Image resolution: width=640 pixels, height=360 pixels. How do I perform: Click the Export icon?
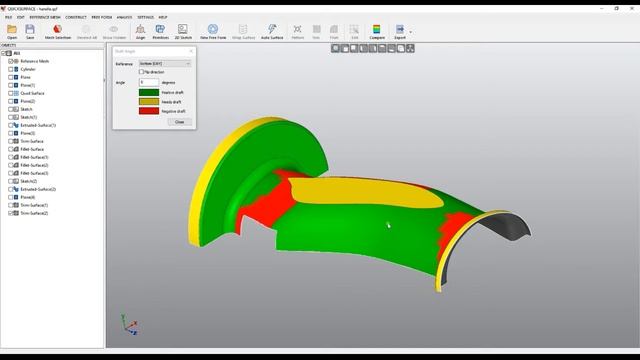point(400,29)
